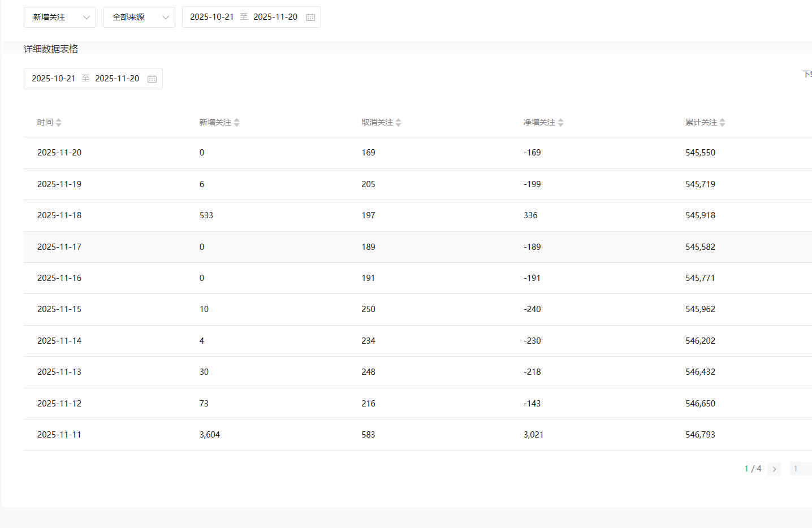This screenshot has width=812, height=528.
Task: Sort table by 取消关注 column
Action: click(398, 123)
